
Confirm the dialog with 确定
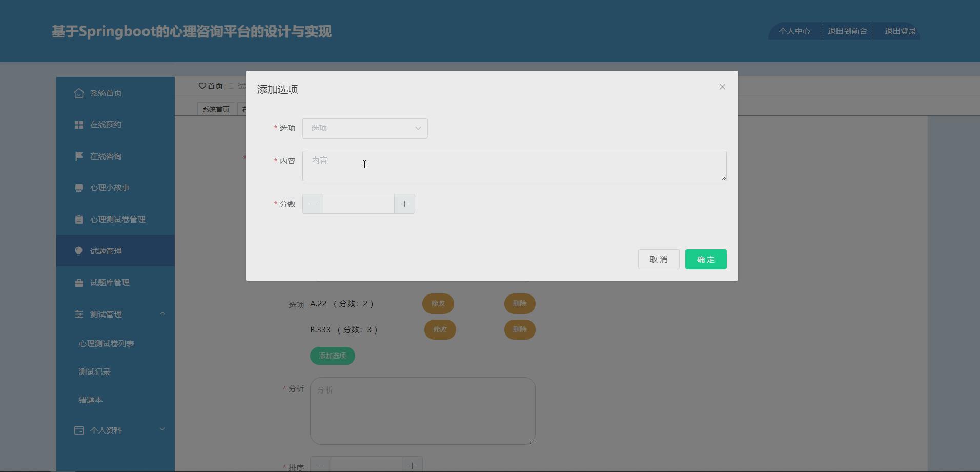click(705, 259)
